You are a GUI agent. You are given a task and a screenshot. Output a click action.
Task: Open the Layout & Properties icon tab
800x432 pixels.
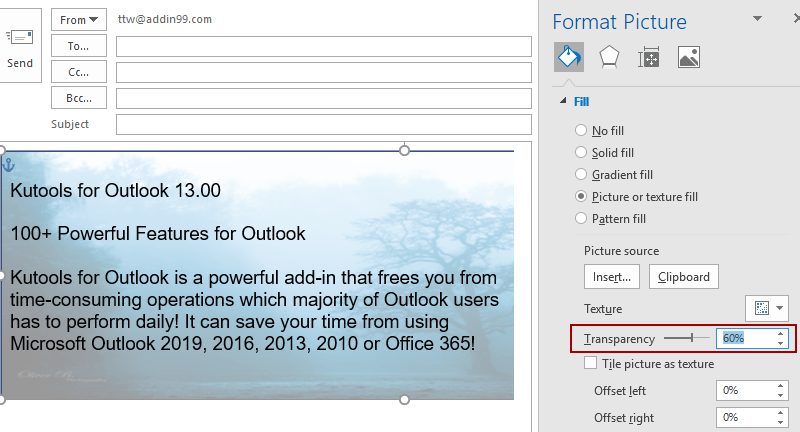649,57
